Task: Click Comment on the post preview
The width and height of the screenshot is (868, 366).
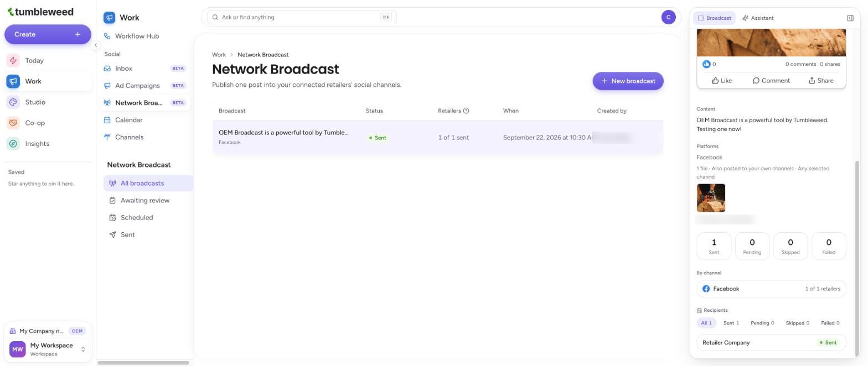Action: (x=771, y=81)
